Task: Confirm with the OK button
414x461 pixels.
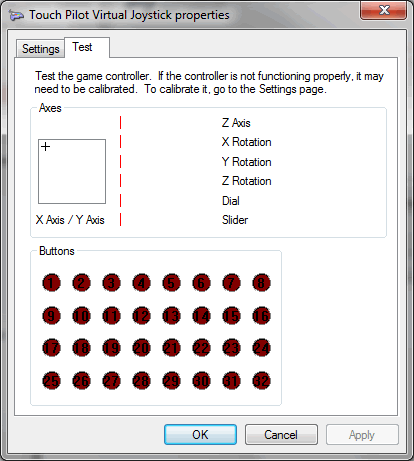Action: tap(200, 435)
